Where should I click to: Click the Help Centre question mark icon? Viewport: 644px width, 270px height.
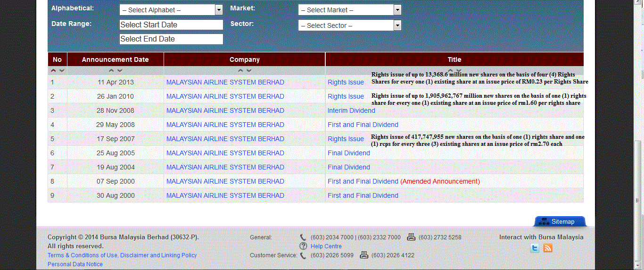coord(303,246)
